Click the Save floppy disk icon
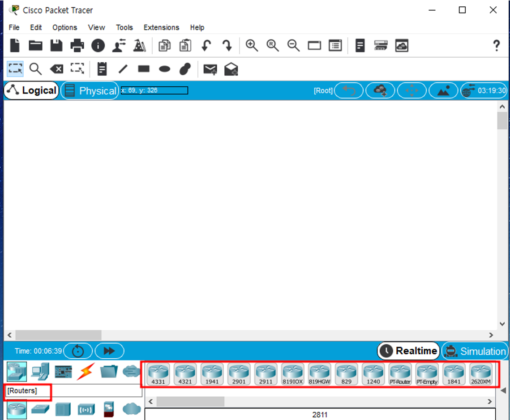This screenshot has width=510, height=420. pos(56,46)
